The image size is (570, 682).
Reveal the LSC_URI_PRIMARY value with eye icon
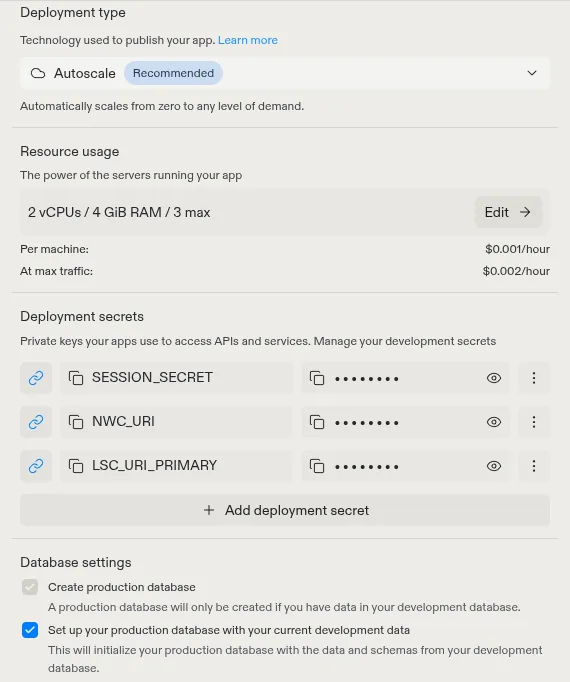[494, 466]
